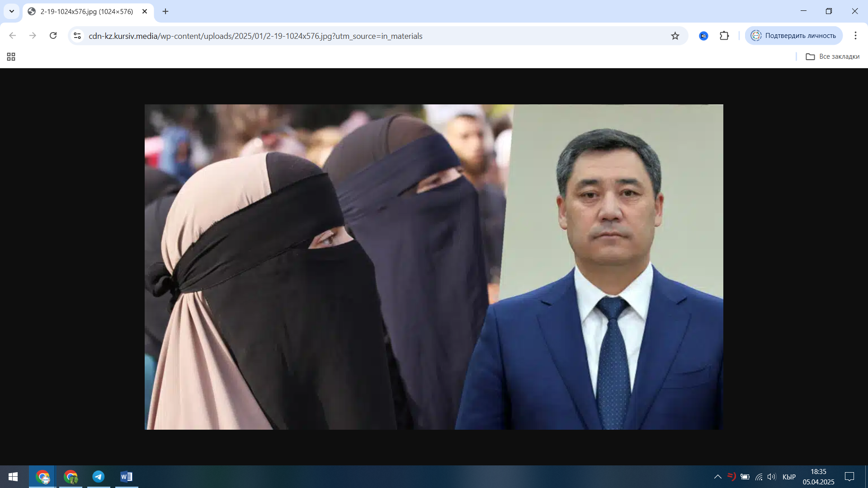Viewport: 868px width, 488px height.
Task: Click Подтвердить личность profile button
Action: [x=794, y=36]
